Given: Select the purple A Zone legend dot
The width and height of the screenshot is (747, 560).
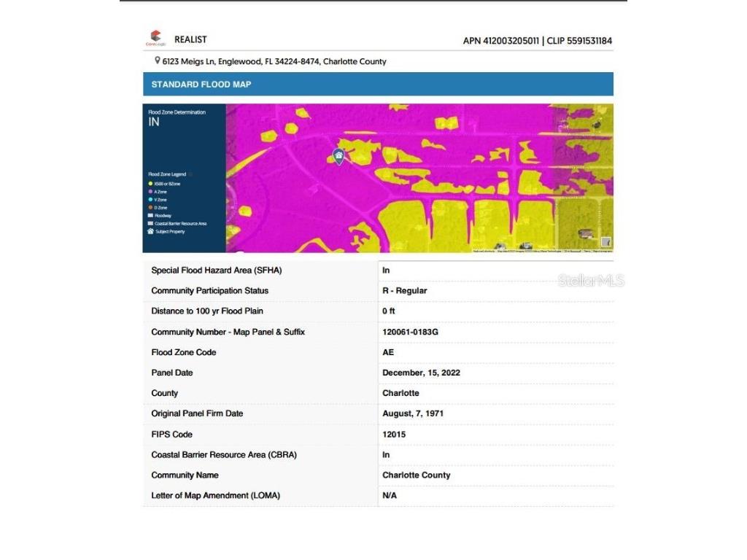Looking at the screenshot, I should tap(150, 192).
